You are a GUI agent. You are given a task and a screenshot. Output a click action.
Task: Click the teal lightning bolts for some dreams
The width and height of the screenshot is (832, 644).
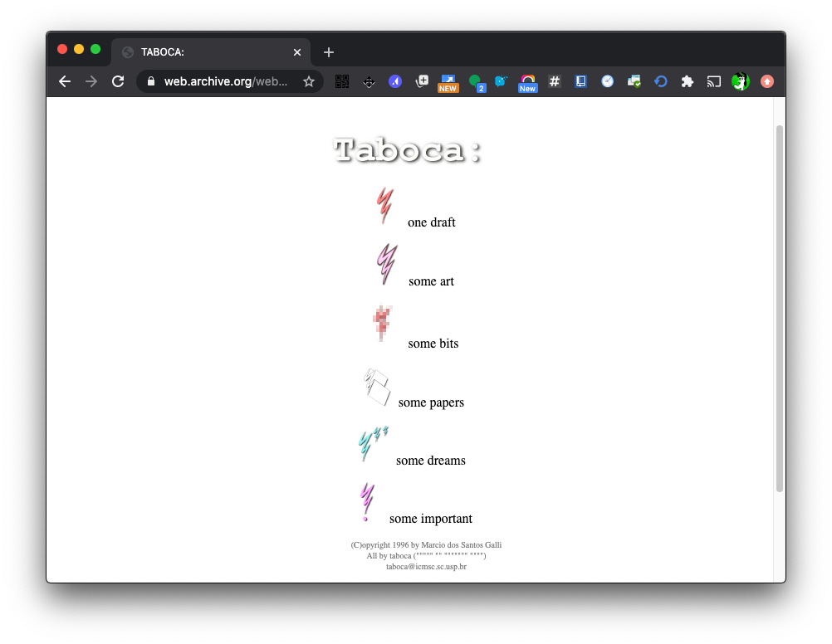pos(373,443)
